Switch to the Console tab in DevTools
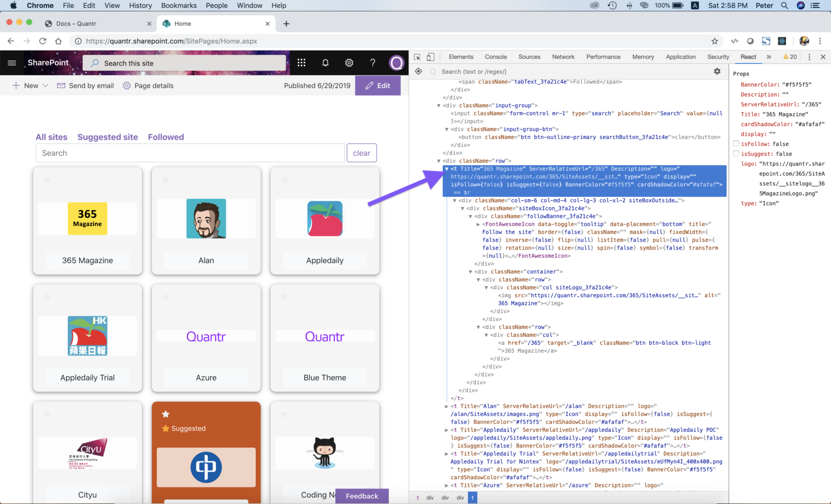Viewport: 831px width, 504px height. [x=496, y=56]
